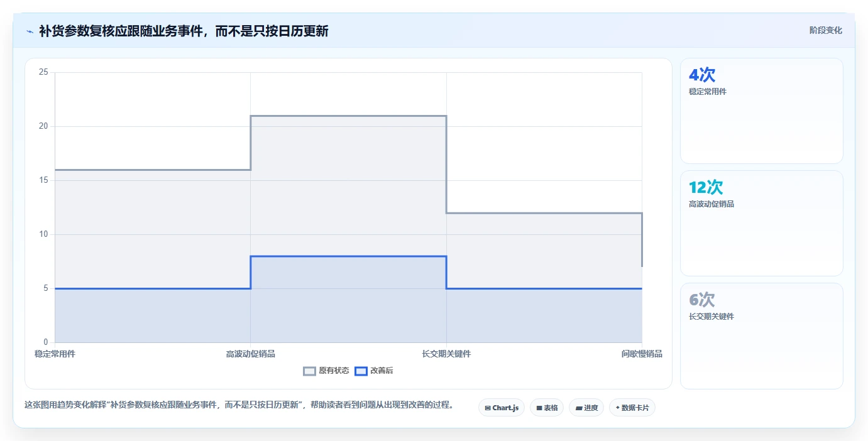The height and width of the screenshot is (441, 868).
Task: Click the 阶段变化 label in header
Action: [825, 30]
